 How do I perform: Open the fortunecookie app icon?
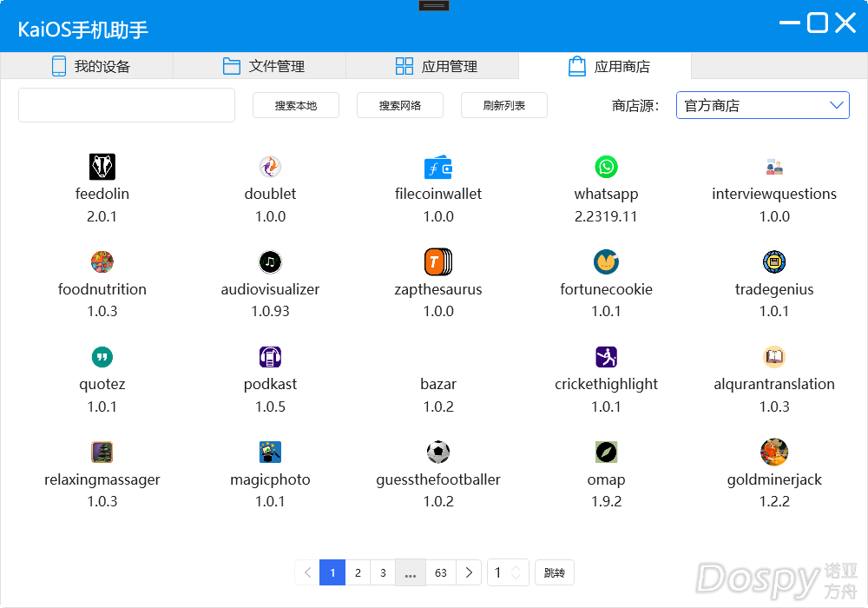606,262
